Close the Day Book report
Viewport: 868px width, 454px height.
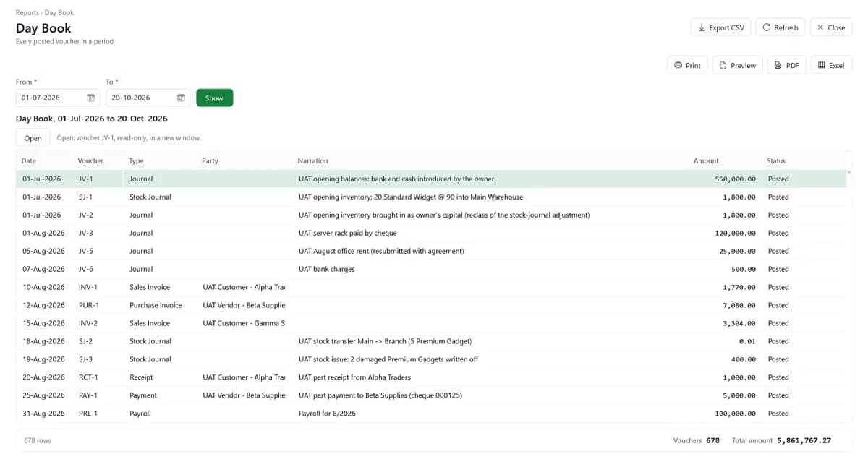[x=830, y=27]
